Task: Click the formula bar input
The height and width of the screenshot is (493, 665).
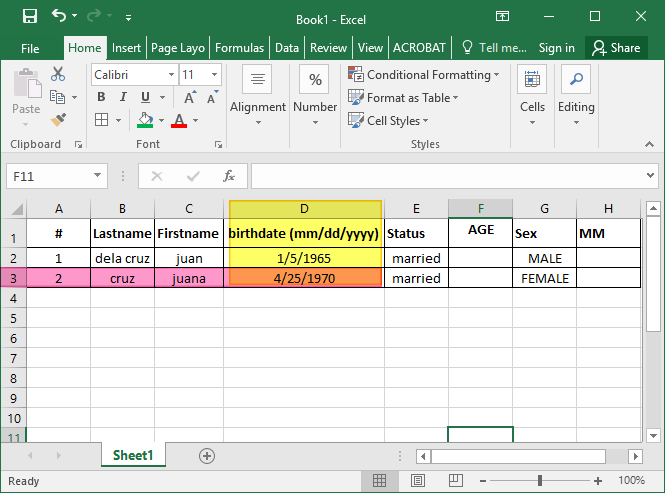Action: pyautogui.click(x=447, y=176)
